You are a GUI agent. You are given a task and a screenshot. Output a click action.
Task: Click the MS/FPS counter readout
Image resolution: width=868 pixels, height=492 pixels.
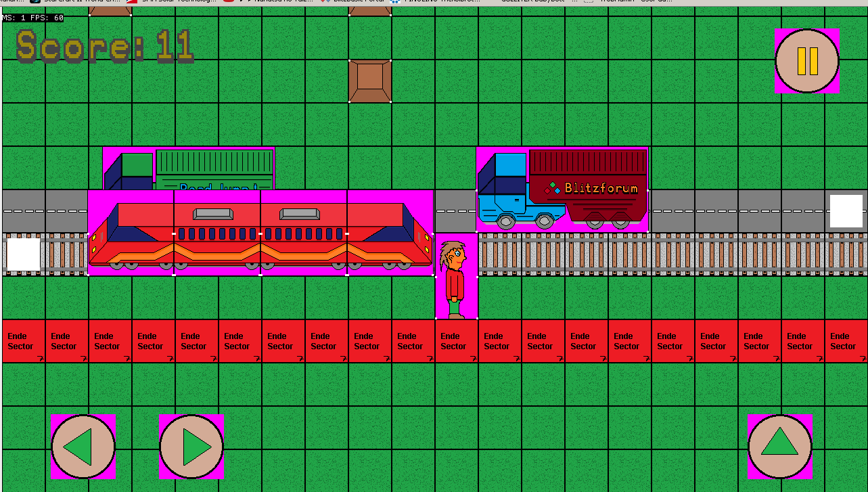32,18
